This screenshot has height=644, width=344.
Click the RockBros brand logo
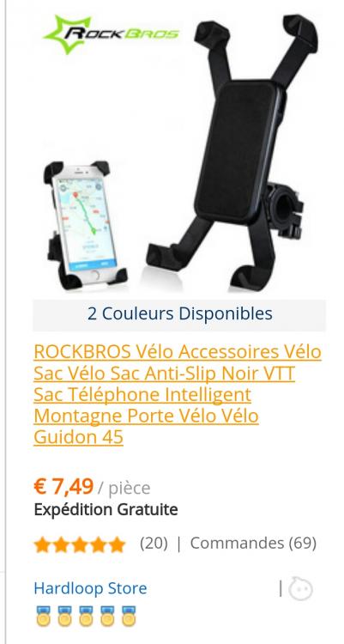111,34
